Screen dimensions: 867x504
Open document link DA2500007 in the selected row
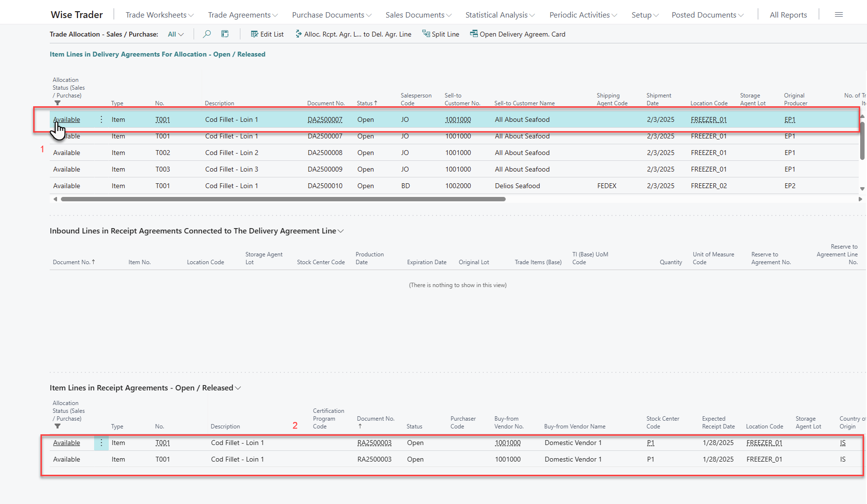click(x=325, y=120)
